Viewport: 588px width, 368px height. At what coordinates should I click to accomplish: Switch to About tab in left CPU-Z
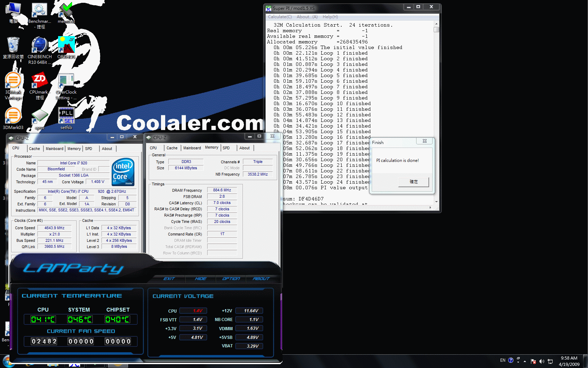[x=107, y=149]
